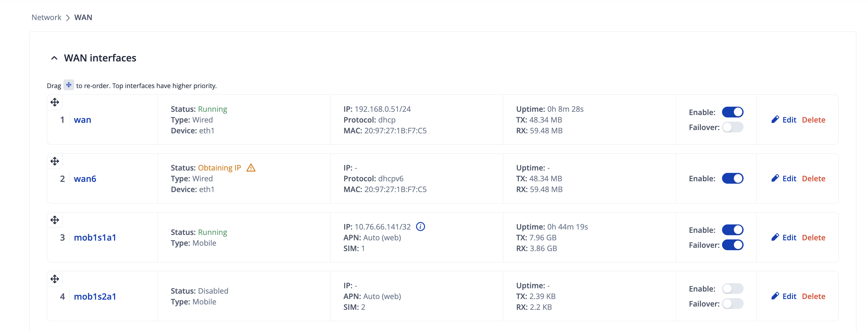The height and width of the screenshot is (332, 868).
Task: Click the drag handle for the wan6 interface
Action: pos(55,161)
